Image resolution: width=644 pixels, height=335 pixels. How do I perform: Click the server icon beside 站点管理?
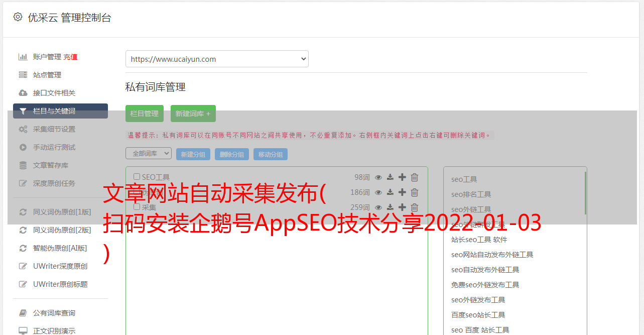tap(23, 75)
